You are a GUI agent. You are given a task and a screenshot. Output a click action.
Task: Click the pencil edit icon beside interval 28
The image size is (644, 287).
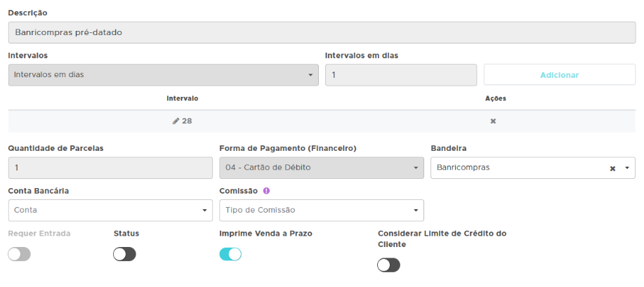176,121
